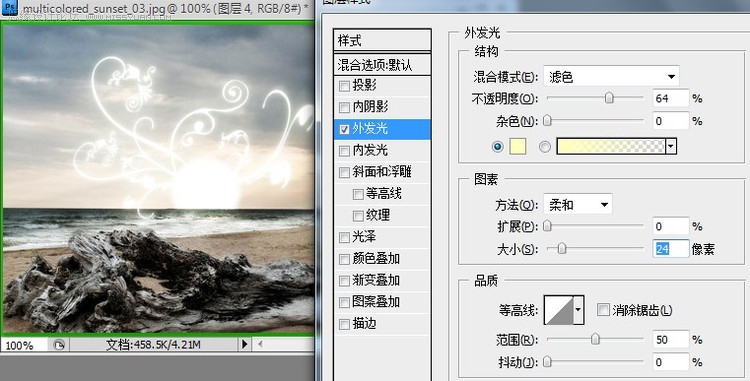Click the 不透明度 slider handle
Screen dimensions: 750x381
coord(609,98)
